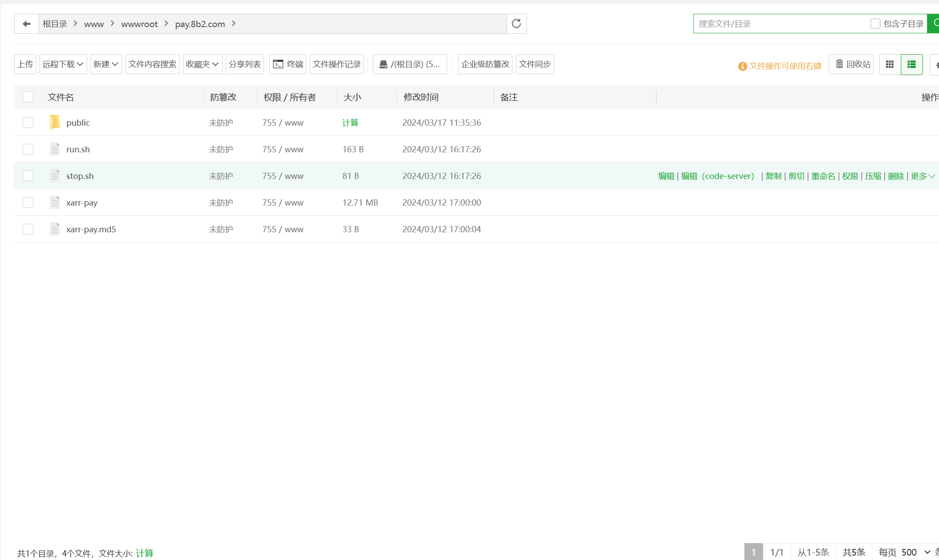Check the checkbox for run.sh
Image resolution: width=939 pixels, height=560 pixels.
pos(28,149)
